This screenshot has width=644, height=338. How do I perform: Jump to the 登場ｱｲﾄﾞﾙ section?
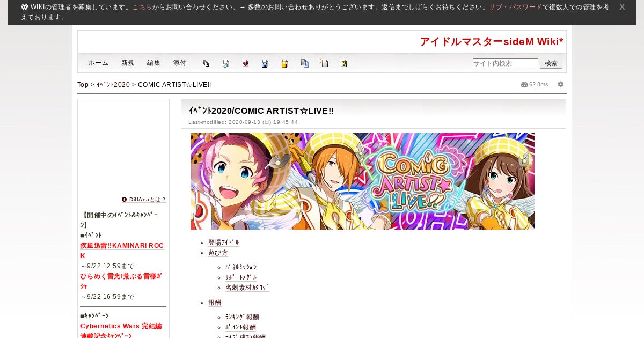coord(224,243)
